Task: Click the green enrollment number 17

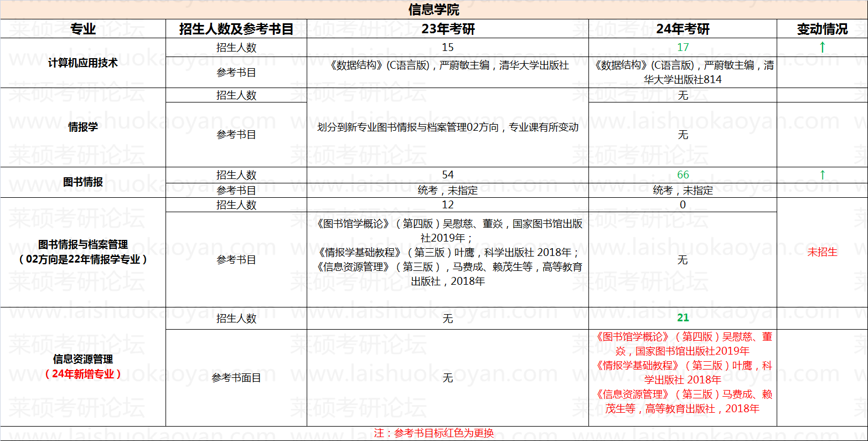Action: (683, 48)
